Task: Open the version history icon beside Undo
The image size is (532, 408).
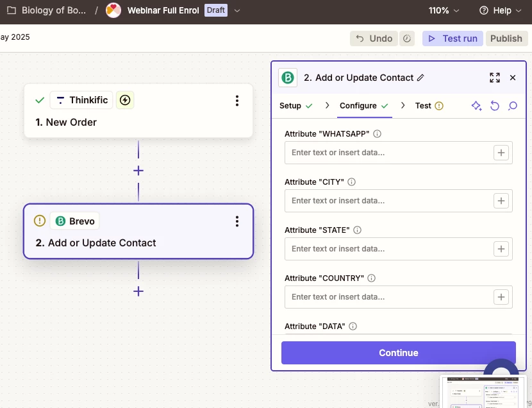Action: click(407, 38)
